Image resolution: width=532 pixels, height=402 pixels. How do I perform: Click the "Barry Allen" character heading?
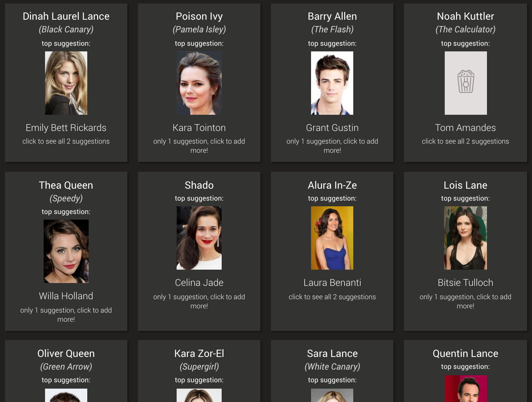tap(332, 16)
